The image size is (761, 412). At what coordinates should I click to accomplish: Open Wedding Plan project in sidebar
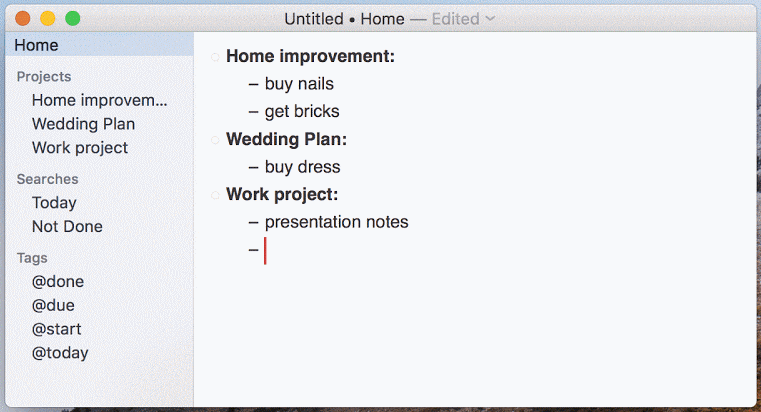[83, 124]
